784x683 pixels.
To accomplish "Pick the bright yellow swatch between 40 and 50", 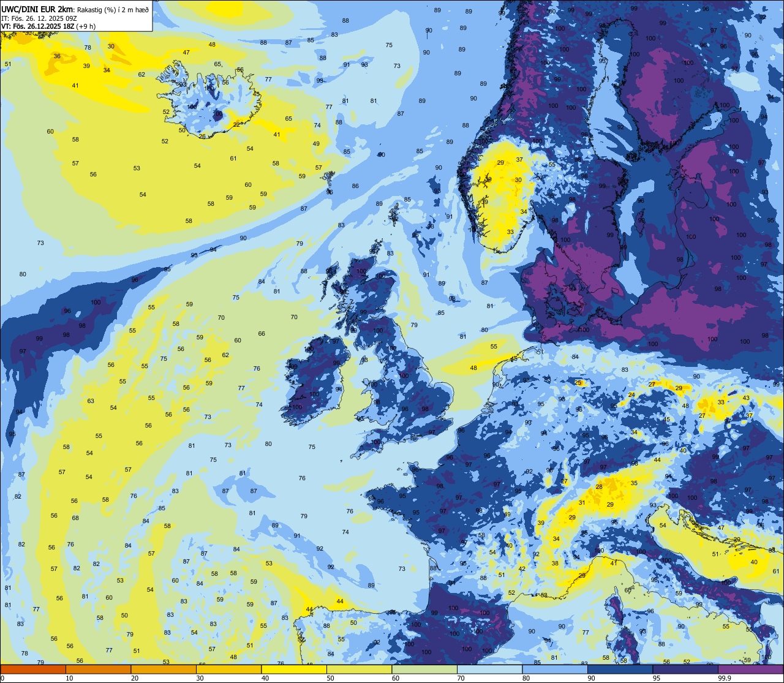I will point(294,670).
